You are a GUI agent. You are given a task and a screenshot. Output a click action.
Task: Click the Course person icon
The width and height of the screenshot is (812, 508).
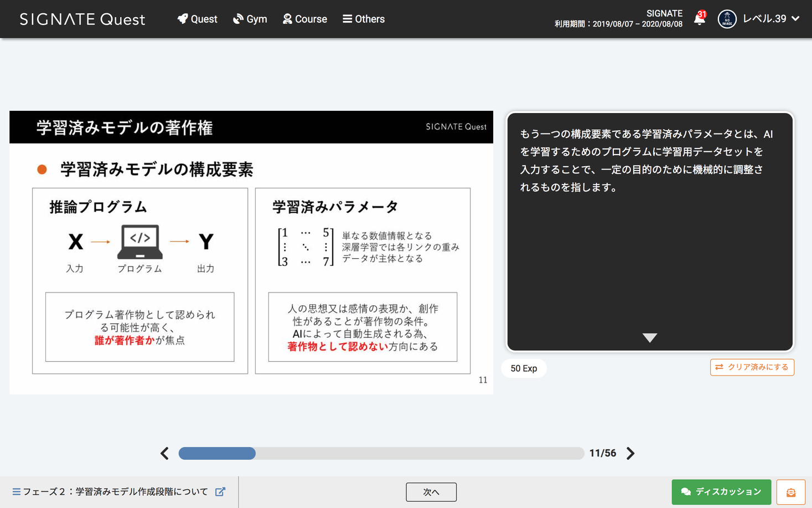click(287, 18)
